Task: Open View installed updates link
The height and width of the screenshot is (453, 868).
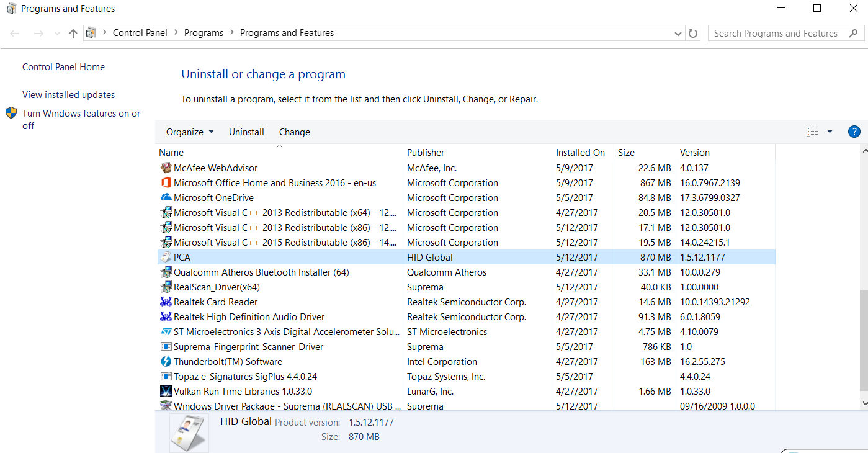Action: tap(69, 95)
